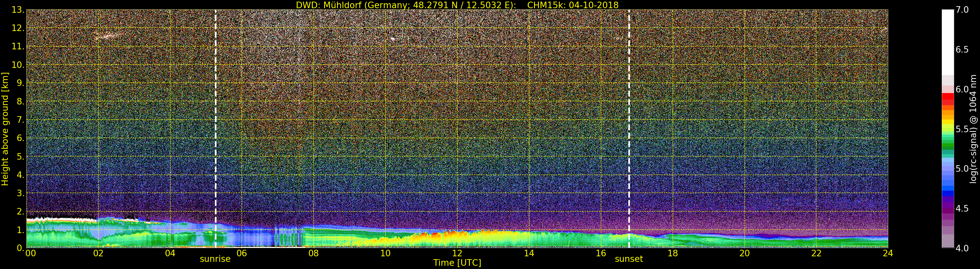Click the 'Time [UTC]' axis label

click(457, 263)
